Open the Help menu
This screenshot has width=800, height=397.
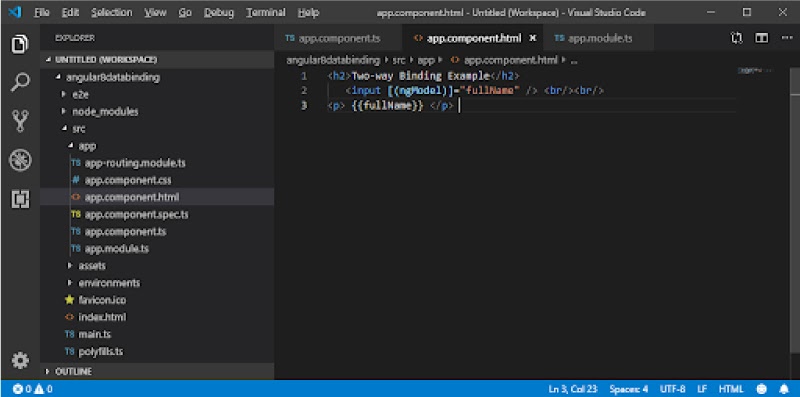click(308, 13)
